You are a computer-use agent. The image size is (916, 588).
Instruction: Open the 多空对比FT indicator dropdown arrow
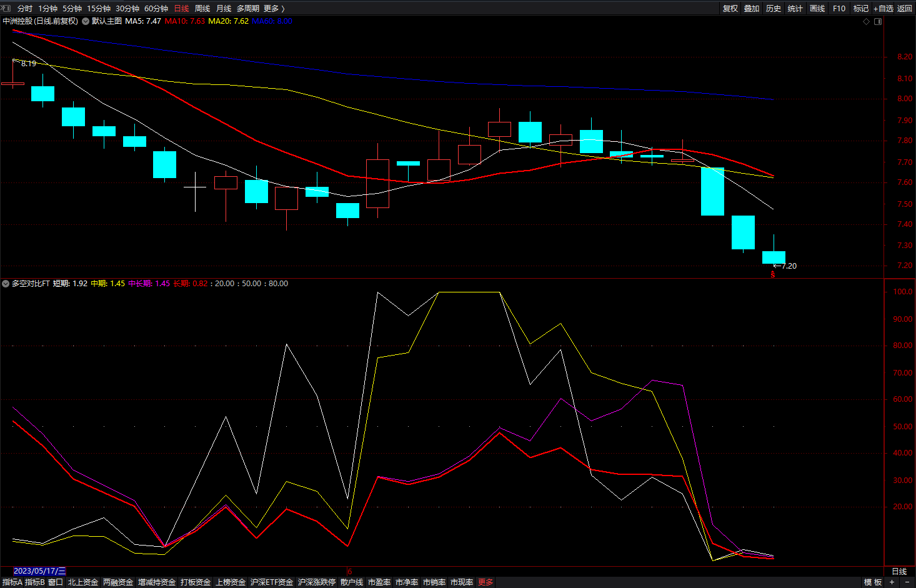[6, 284]
